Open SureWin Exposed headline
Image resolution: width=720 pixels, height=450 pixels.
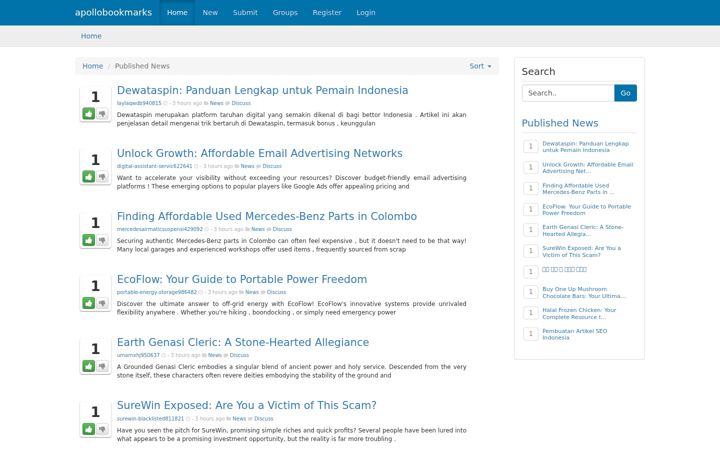[247, 405]
